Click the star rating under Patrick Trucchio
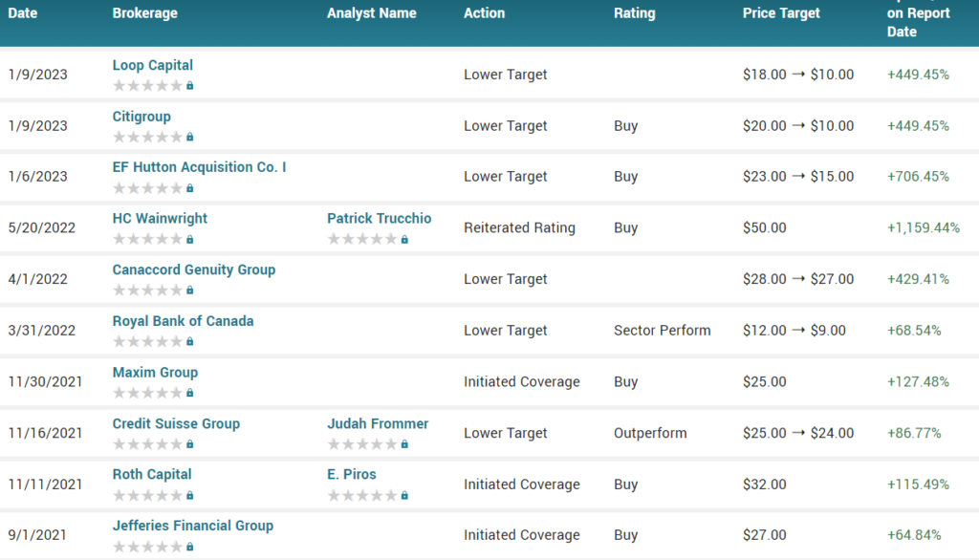This screenshot has height=560, width=979. (362, 239)
